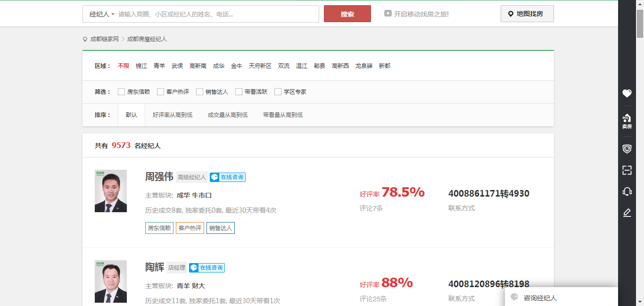Filter by 武侯 district
644x306 pixels.
coord(177,66)
